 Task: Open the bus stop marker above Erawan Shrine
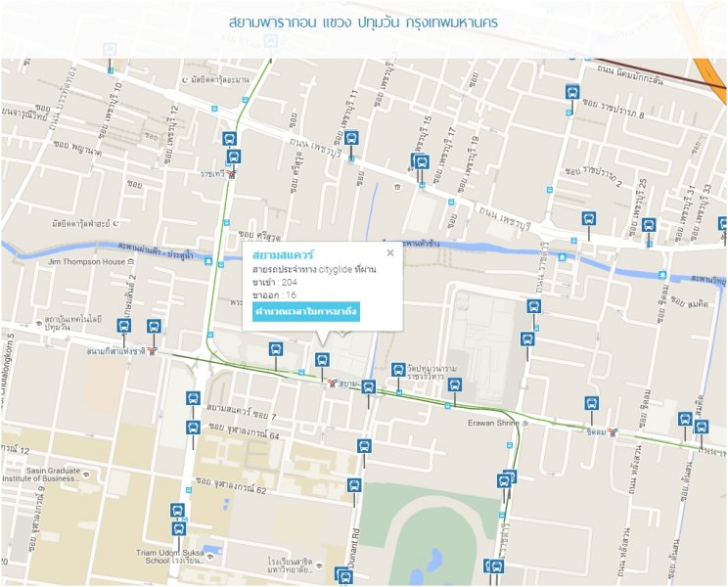point(455,385)
